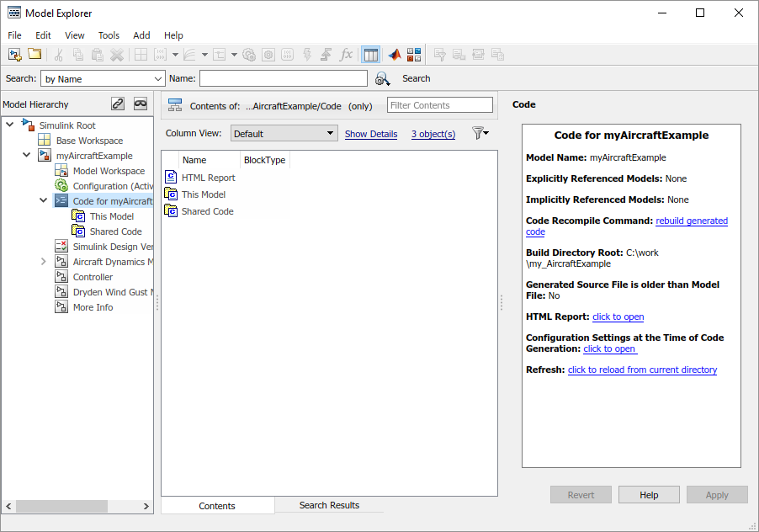Click the Filter Contents field
This screenshot has width=759, height=532.
(x=440, y=105)
